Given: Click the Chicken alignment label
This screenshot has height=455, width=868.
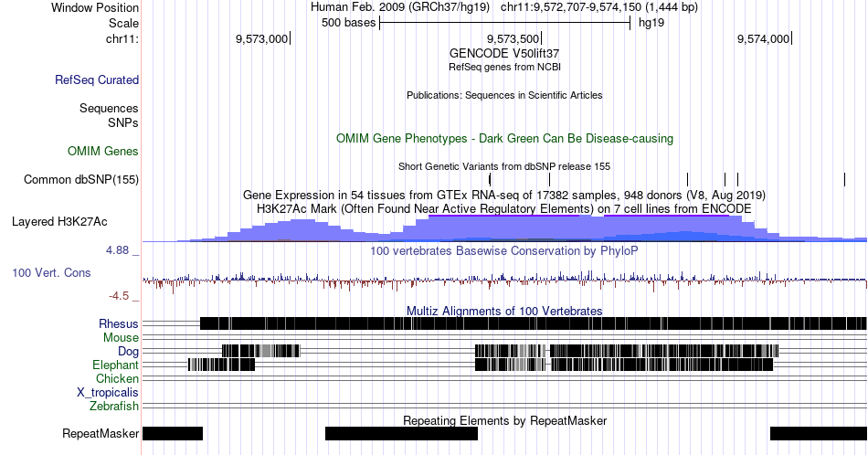Looking at the screenshot, I should [117, 378].
